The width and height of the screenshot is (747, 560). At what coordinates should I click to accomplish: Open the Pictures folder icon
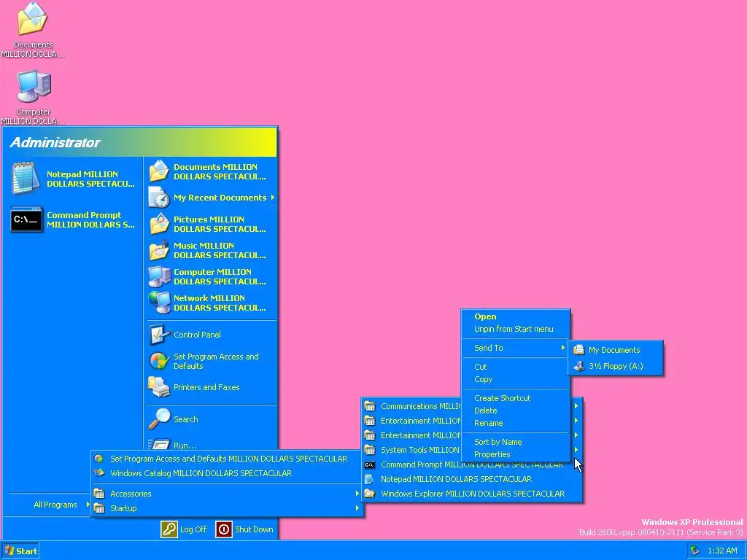click(x=158, y=224)
